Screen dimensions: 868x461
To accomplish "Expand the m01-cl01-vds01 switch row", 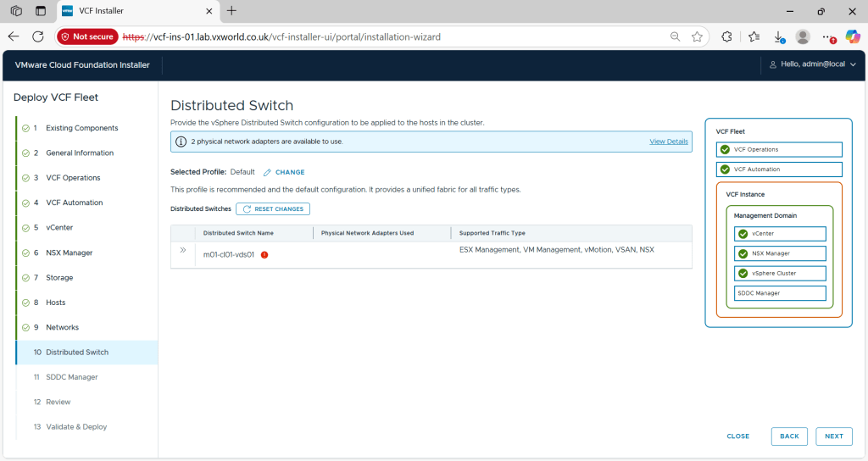I will coord(182,250).
